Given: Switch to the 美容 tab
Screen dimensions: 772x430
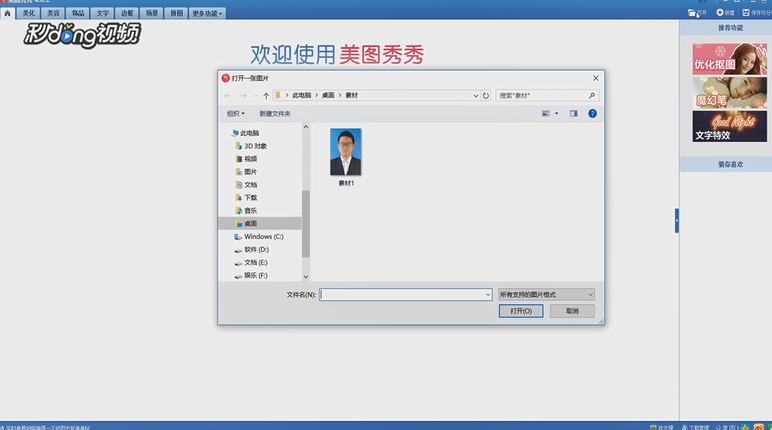Looking at the screenshot, I should pos(53,13).
